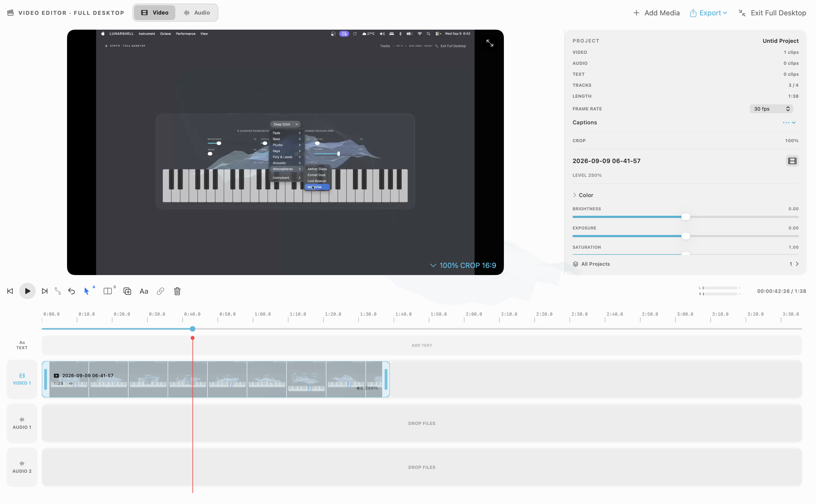Screen dimensions: 816x504
Task: Click the All Projects stack icon
Action: pos(576,264)
